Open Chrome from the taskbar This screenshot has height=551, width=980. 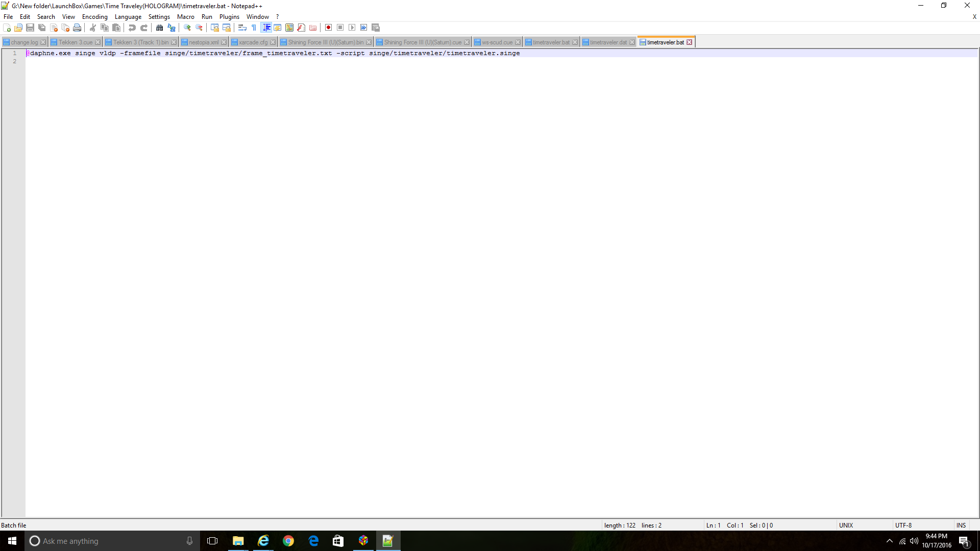tap(288, 541)
